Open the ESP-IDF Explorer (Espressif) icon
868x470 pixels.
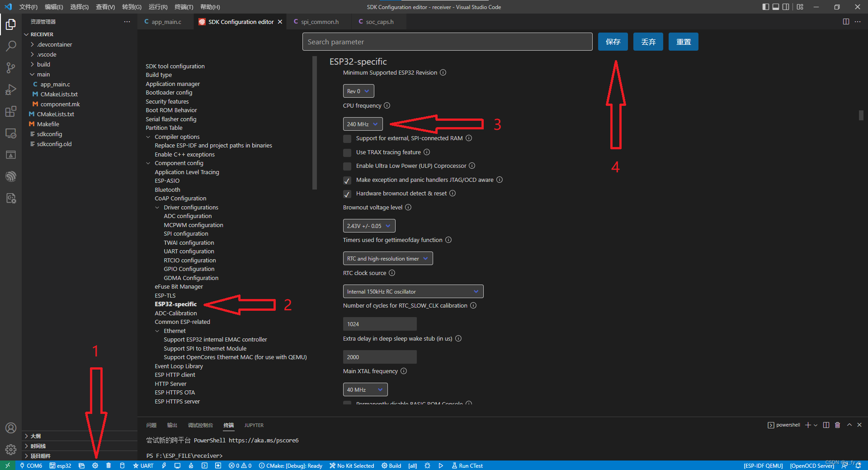11,176
